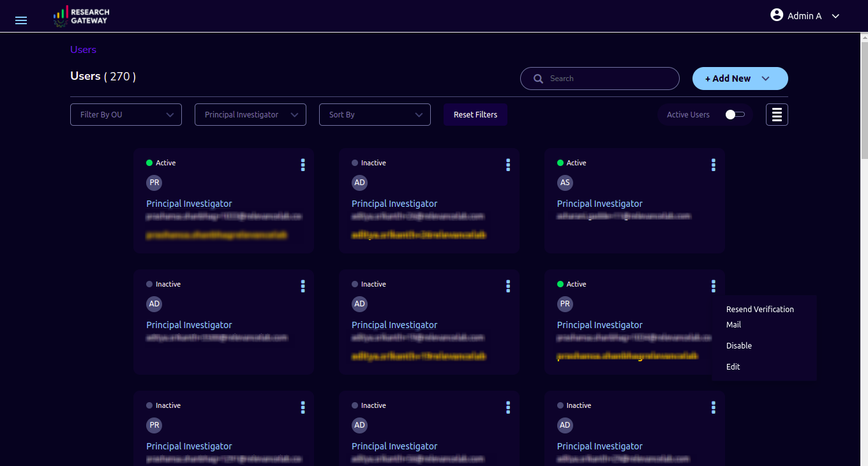Screen dimensions: 868x466
Task: Click the Active status text on AS card
Action: click(576, 163)
